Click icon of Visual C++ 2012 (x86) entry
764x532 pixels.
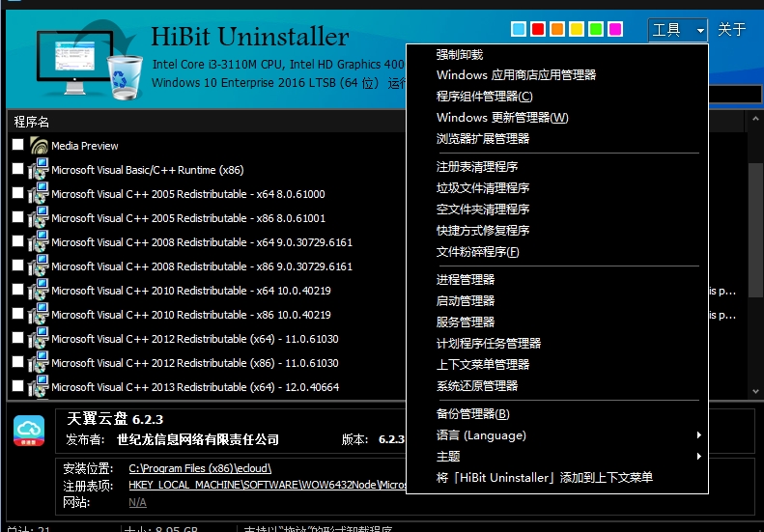point(39,362)
